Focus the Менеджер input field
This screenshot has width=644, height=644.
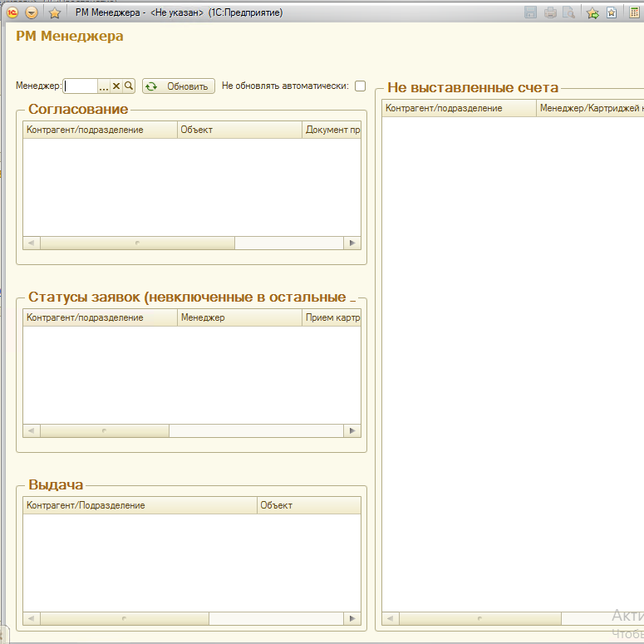pos(81,86)
